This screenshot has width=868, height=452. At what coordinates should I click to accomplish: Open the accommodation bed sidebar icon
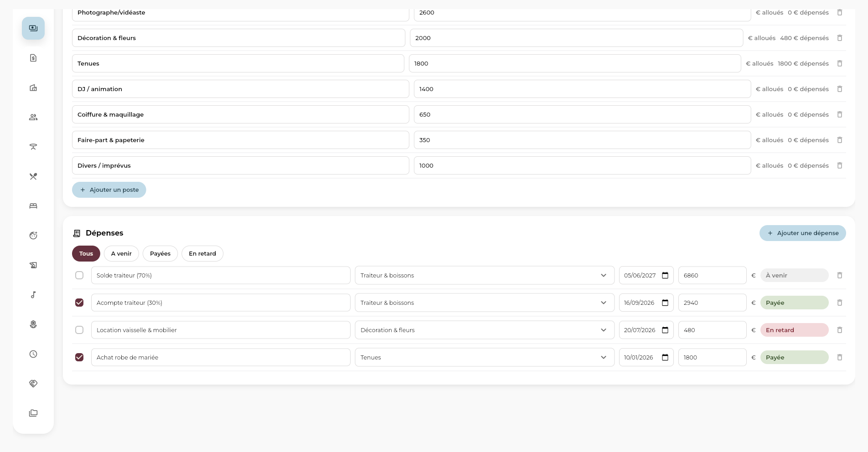[33, 206]
